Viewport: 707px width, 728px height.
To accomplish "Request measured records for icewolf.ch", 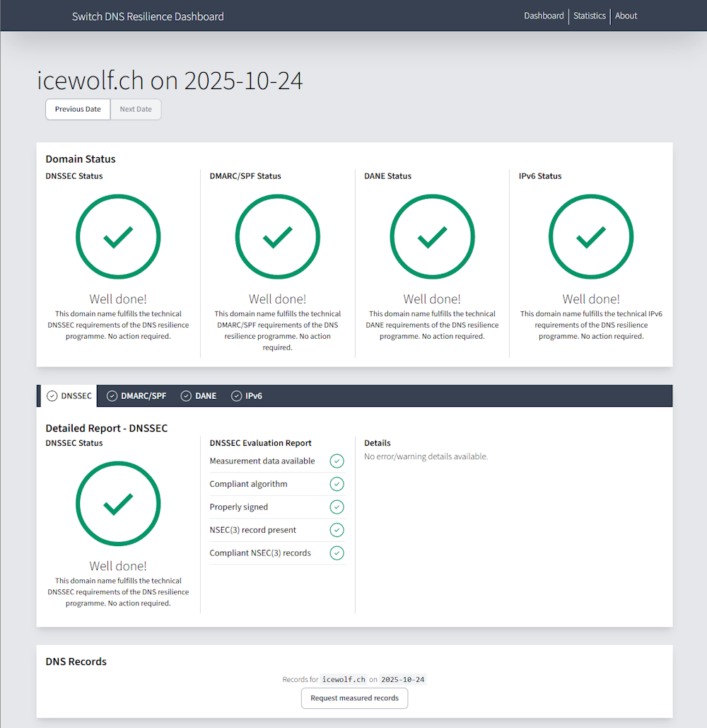I will (354, 698).
